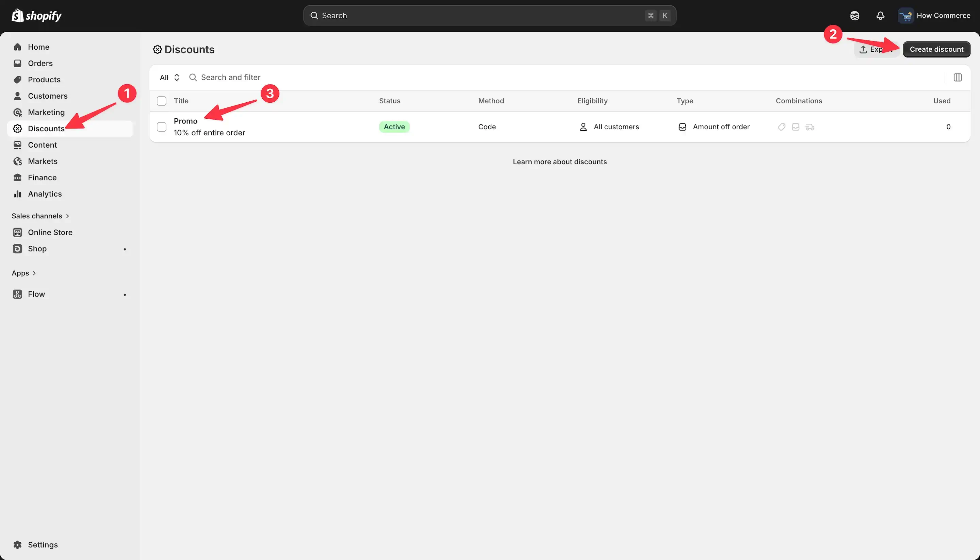980x560 pixels.
Task: Click the Status column header
Action: click(x=390, y=101)
